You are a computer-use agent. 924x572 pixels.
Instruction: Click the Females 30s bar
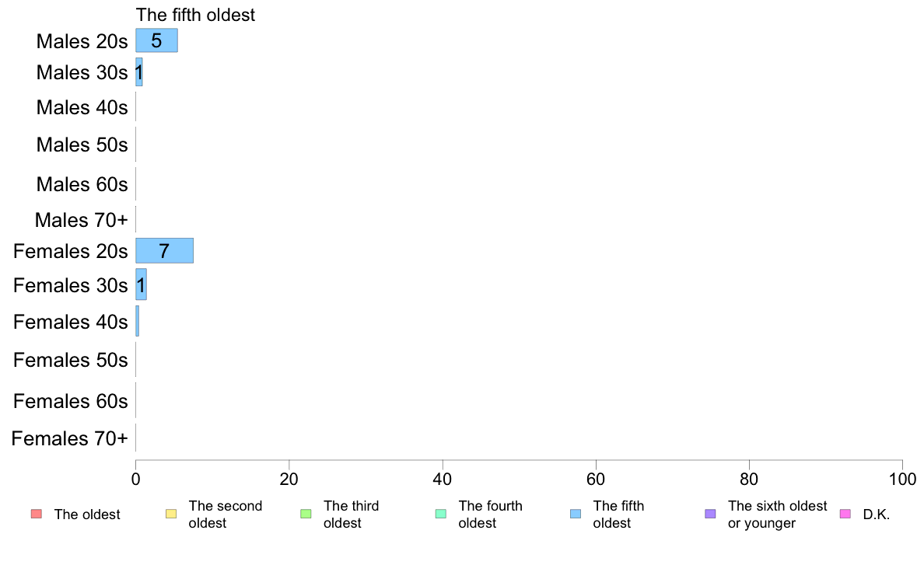[141, 284]
